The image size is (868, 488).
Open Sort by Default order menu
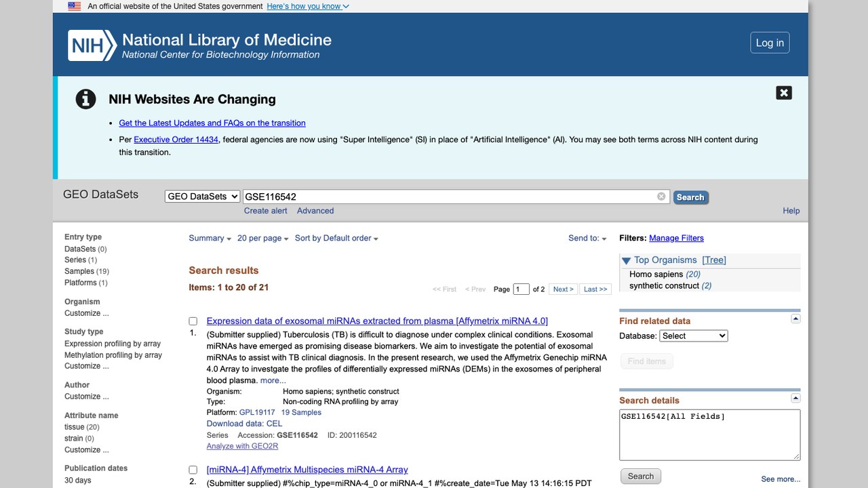tap(336, 238)
